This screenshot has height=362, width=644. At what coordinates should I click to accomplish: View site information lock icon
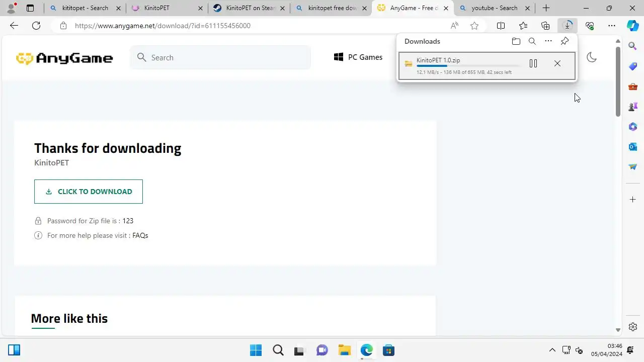coord(63,26)
